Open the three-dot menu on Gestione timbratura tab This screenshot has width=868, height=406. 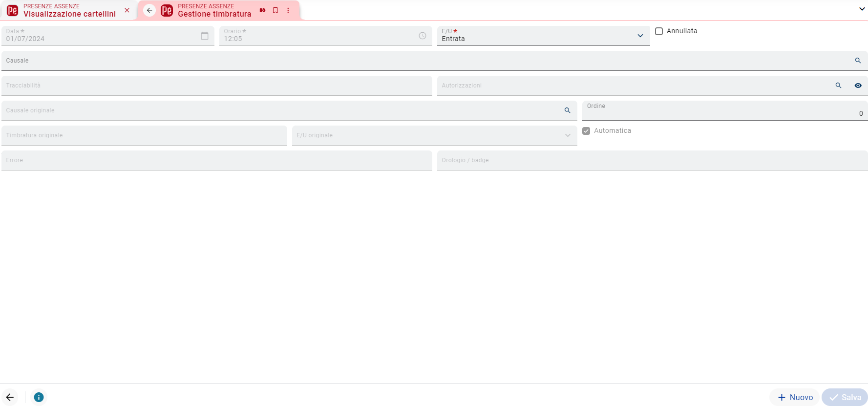tap(288, 10)
